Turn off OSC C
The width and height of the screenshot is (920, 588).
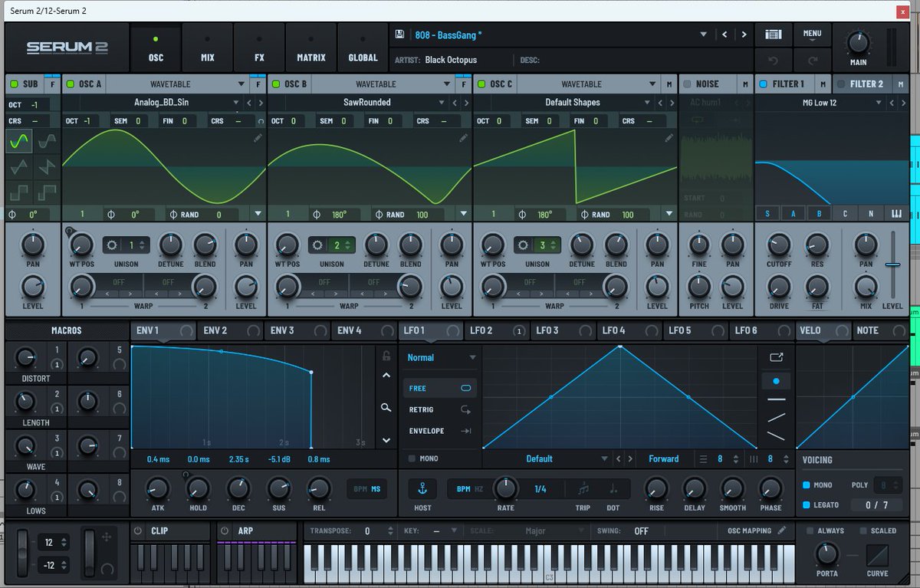(481, 84)
